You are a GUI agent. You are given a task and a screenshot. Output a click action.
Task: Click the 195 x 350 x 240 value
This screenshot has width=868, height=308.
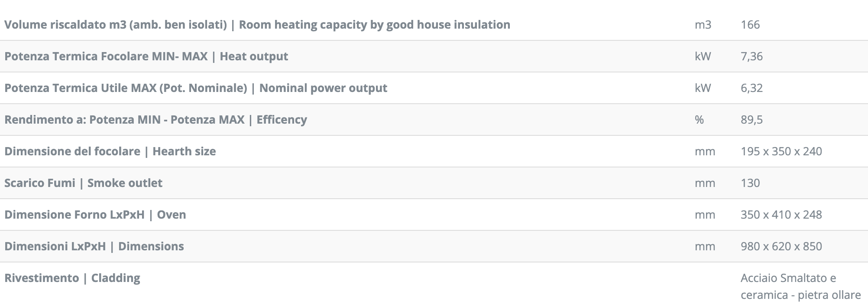coord(781,151)
